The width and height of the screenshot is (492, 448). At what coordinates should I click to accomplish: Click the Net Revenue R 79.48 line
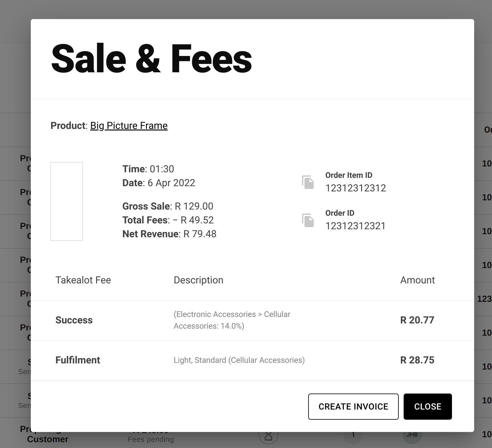(169, 234)
